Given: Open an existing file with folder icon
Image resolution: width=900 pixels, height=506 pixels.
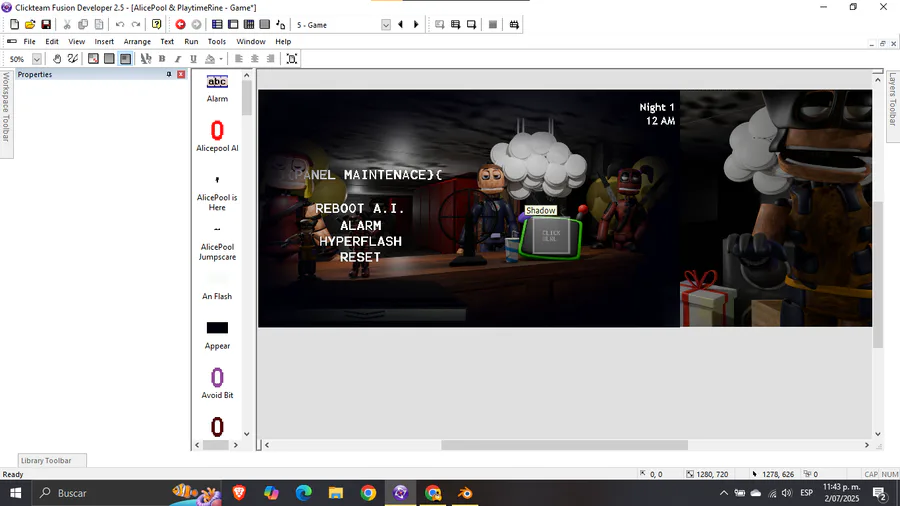Looking at the screenshot, I should point(30,25).
